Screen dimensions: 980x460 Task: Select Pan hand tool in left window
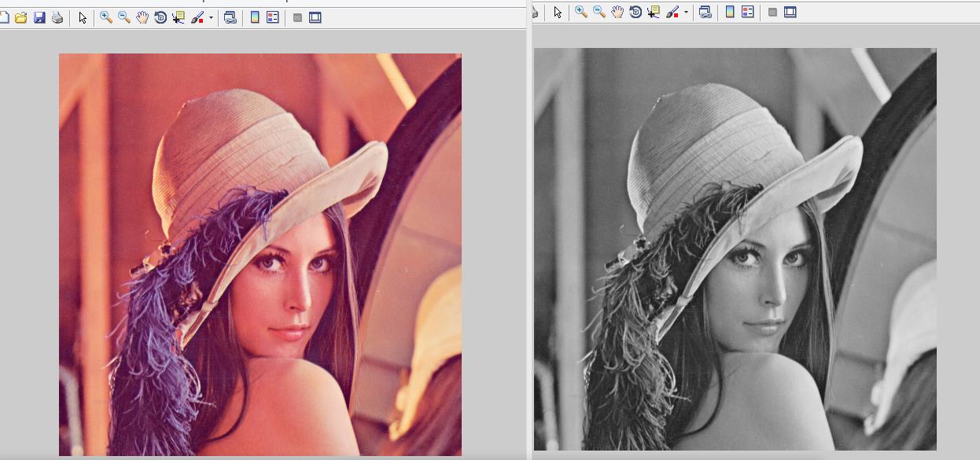click(x=142, y=17)
